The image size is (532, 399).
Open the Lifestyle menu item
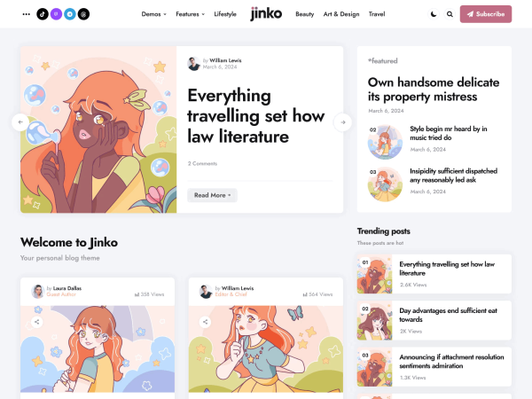pos(225,14)
